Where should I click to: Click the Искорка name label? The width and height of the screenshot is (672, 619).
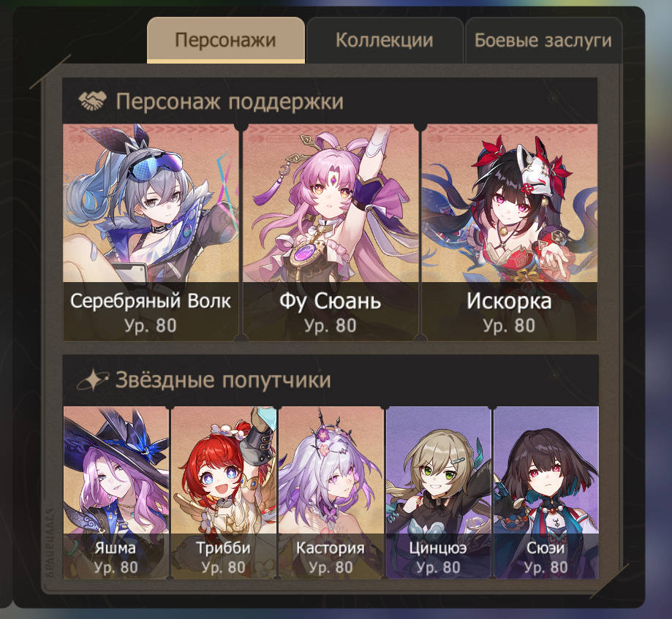coord(509,300)
